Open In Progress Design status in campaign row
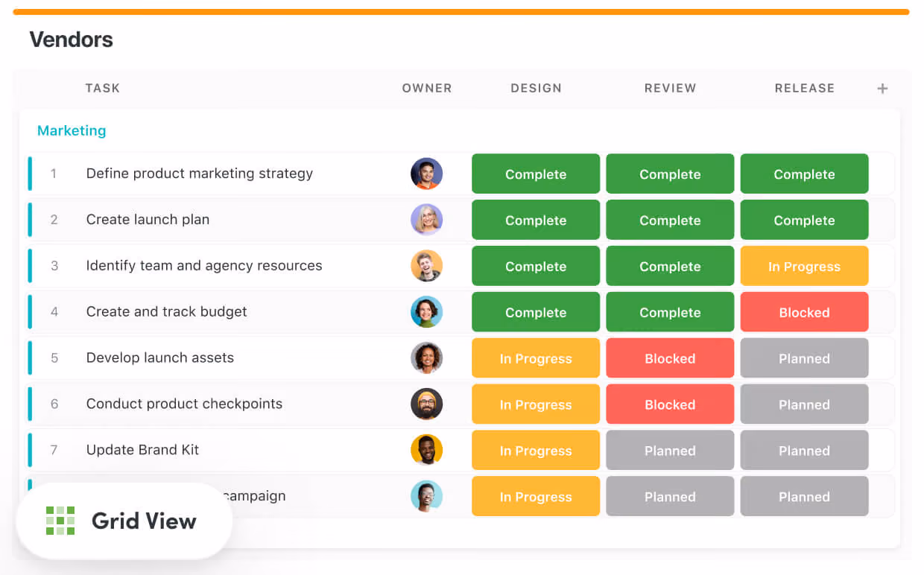The width and height of the screenshot is (924, 575). coord(536,497)
